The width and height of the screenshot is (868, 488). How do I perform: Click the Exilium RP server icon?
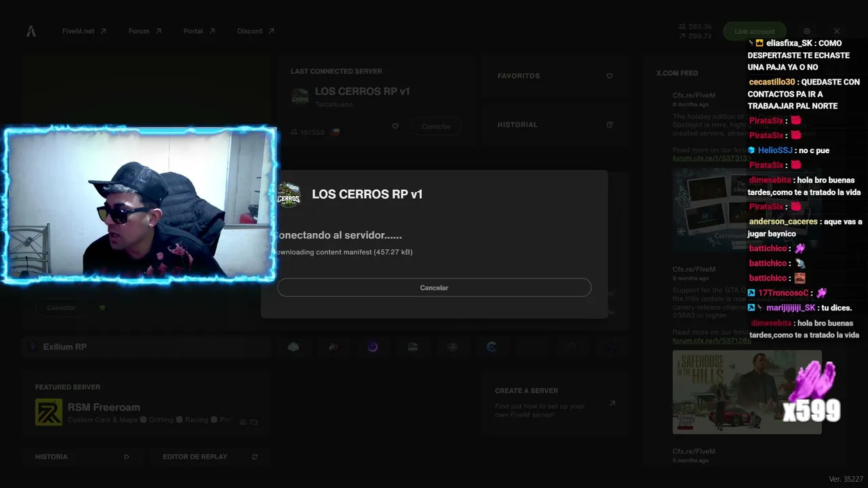coord(33,347)
